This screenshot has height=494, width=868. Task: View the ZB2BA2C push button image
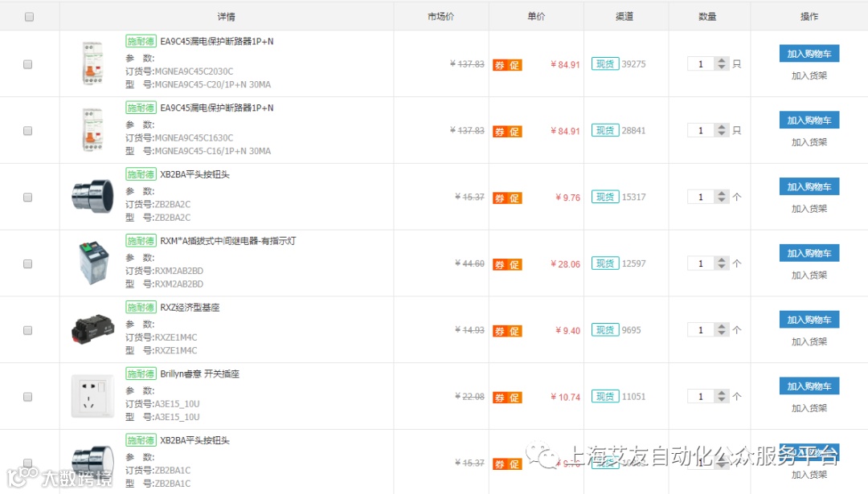(x=92, y=196)
